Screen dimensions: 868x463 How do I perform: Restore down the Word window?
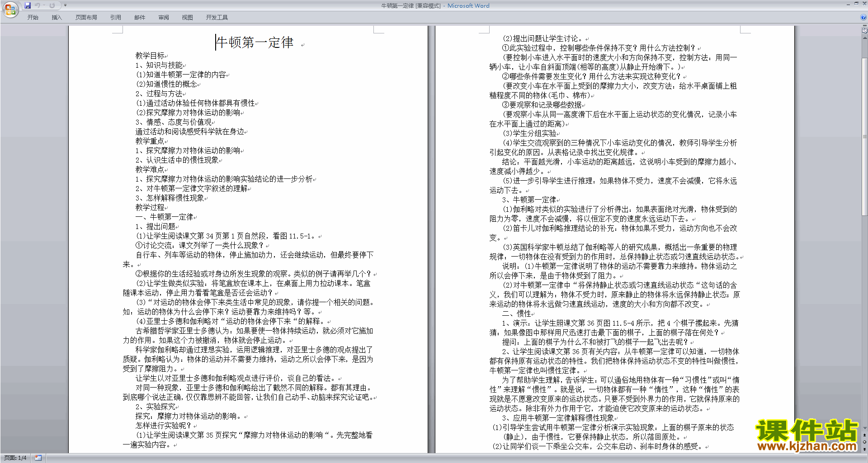tap(856, 4)
